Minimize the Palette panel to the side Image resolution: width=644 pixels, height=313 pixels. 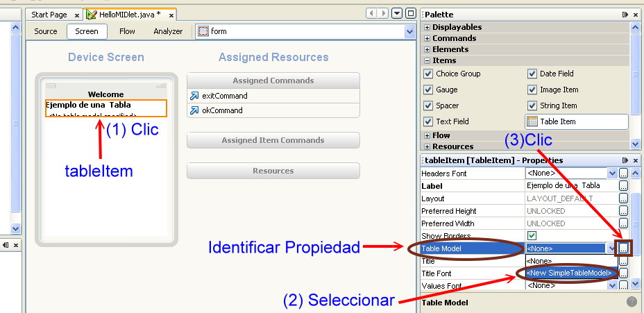tap(625, 15)
